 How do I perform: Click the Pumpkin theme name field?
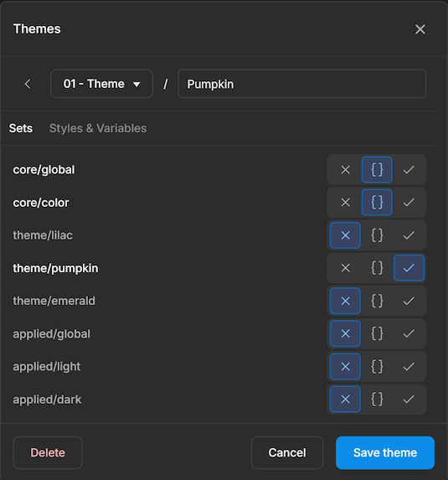pos(301,84)
